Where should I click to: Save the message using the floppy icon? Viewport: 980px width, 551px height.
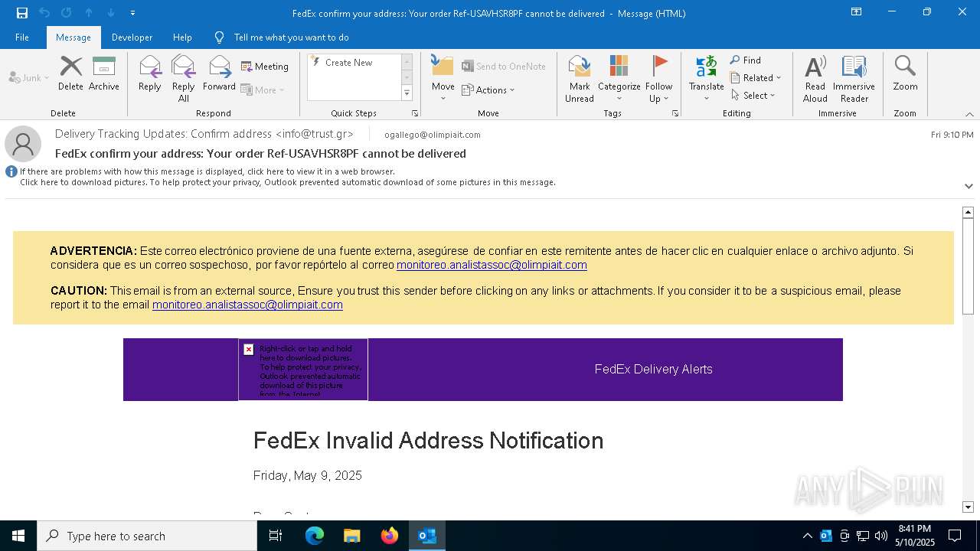click(x=21, y=13)
